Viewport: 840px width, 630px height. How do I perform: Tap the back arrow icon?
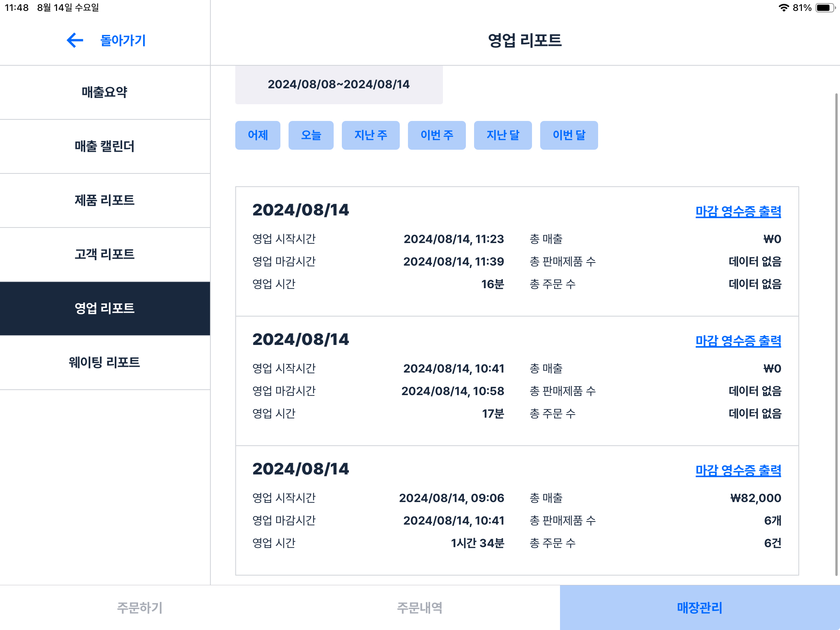pos(75,40)
